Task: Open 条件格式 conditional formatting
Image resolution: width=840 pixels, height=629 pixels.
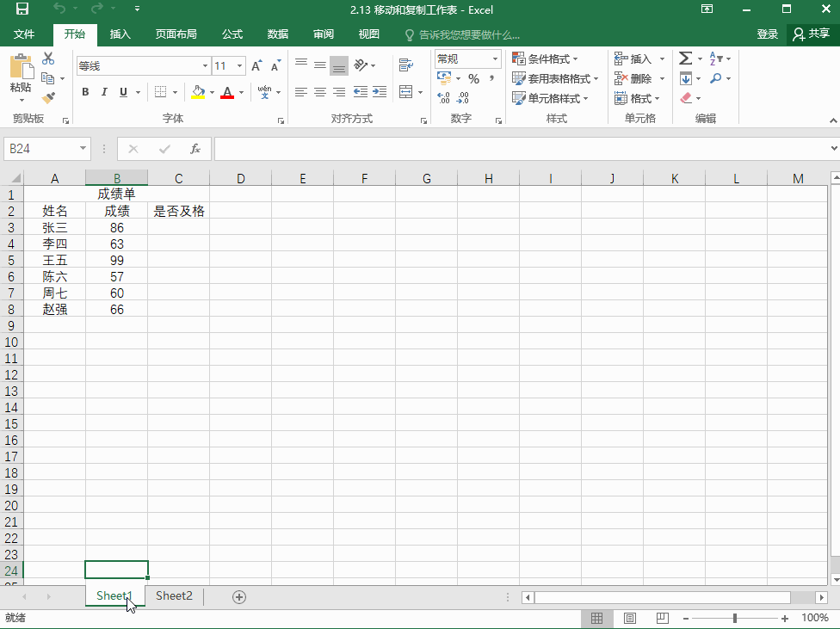Action: [546, 59]
